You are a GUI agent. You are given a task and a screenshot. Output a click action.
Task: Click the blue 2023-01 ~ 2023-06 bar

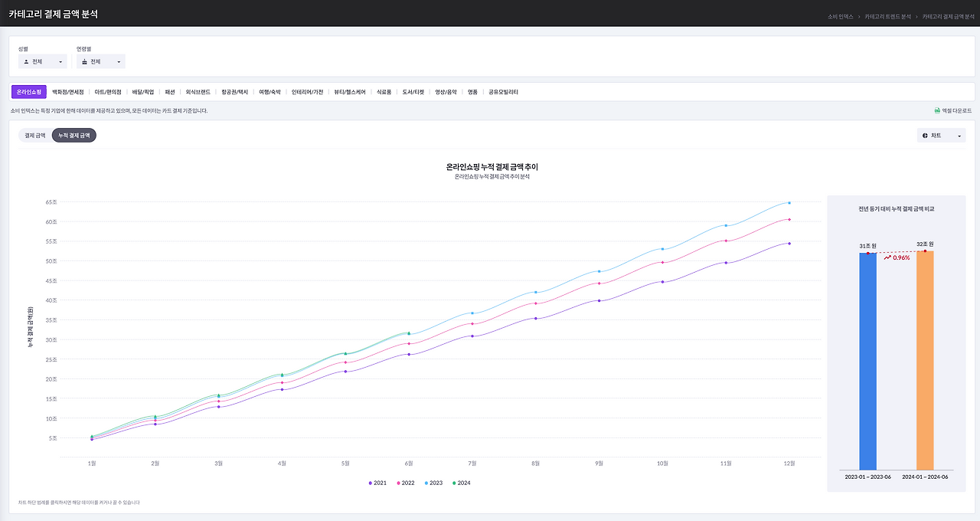pos(867,361)
